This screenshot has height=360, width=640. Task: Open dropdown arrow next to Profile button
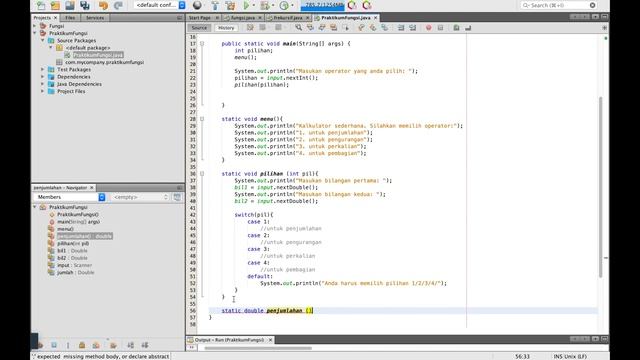click(x=292, y=5)
